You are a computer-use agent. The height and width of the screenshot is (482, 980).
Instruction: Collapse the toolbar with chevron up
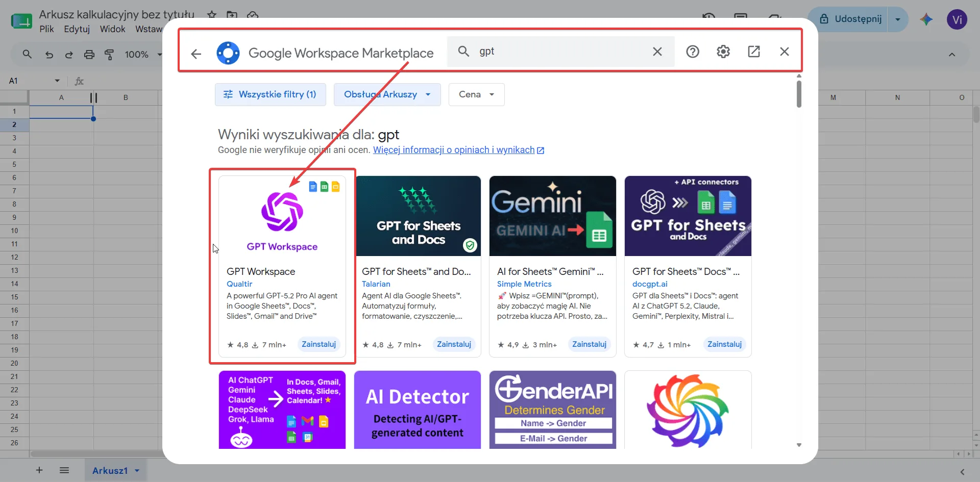[952, 54]
